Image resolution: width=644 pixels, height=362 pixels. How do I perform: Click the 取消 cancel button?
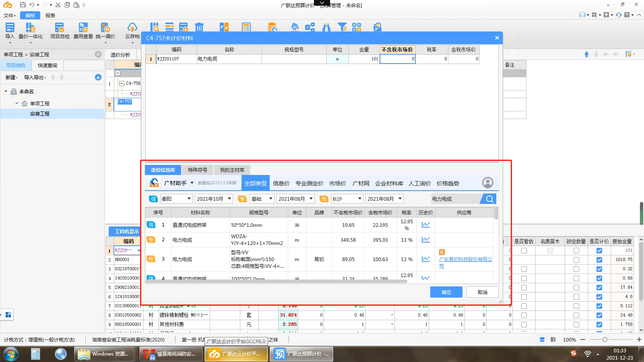pyautogui.click(x=483, y=292)
